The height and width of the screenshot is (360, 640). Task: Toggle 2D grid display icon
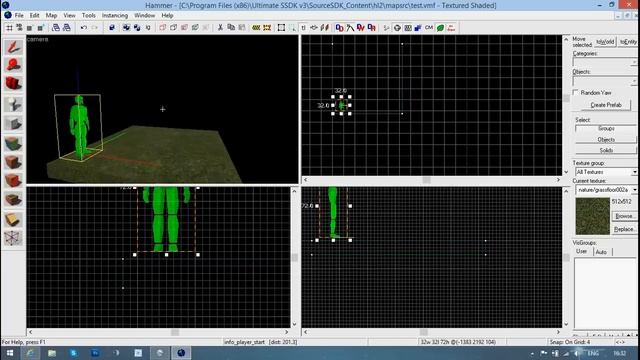click(x=9, y=28)
